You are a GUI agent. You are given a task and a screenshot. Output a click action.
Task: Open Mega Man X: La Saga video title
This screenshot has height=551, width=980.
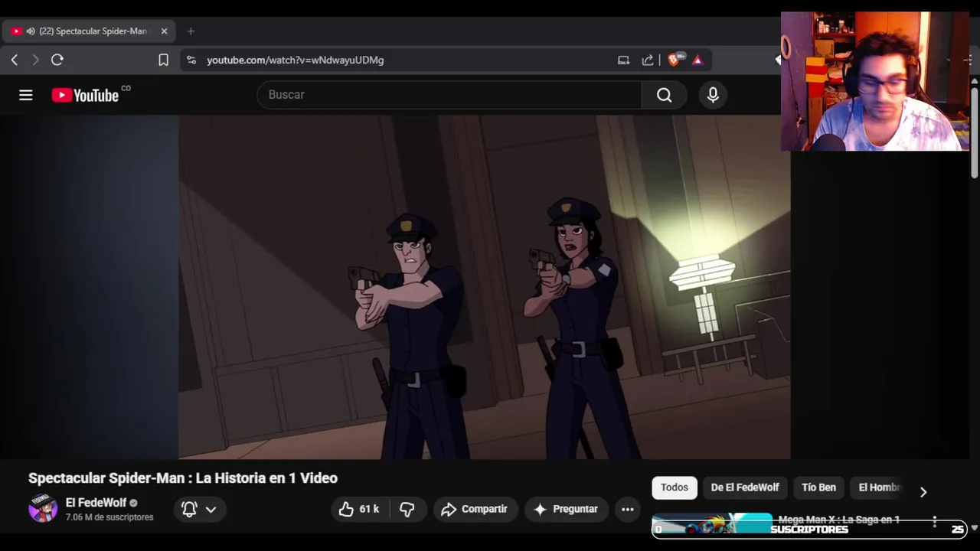click(839, 520)
